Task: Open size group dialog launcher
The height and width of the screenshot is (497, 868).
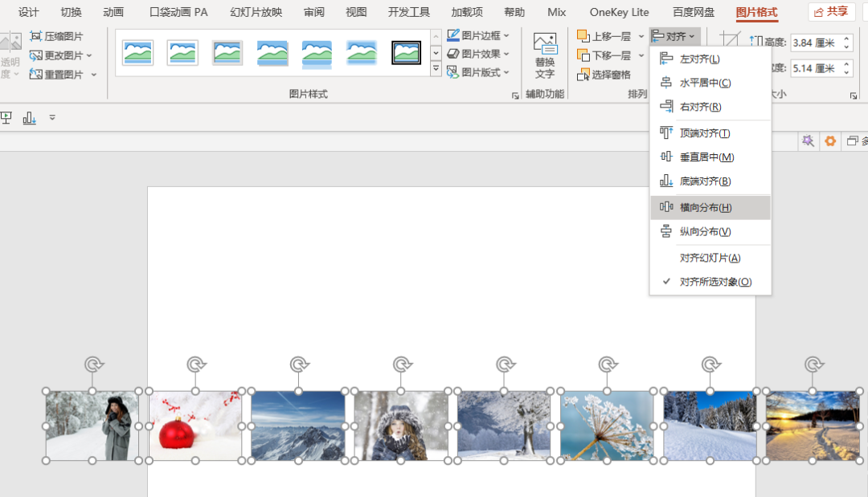Action: click(853, 96)
